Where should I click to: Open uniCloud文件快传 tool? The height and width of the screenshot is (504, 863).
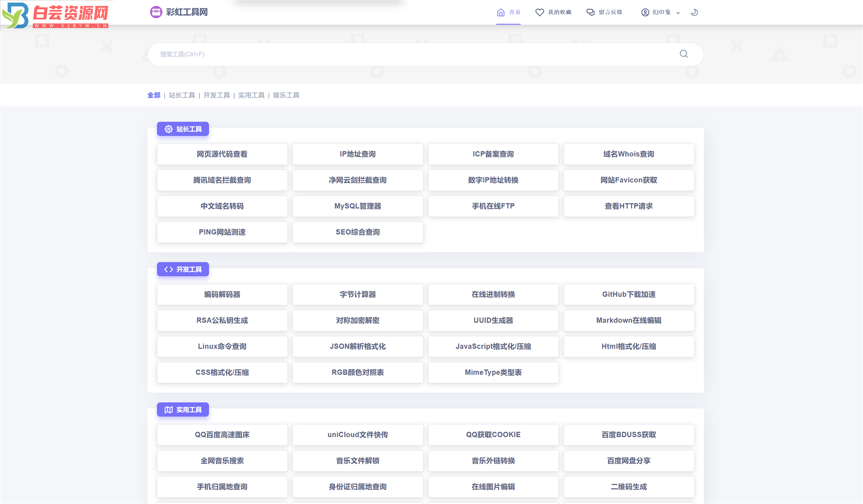click(x=358, y=435)
